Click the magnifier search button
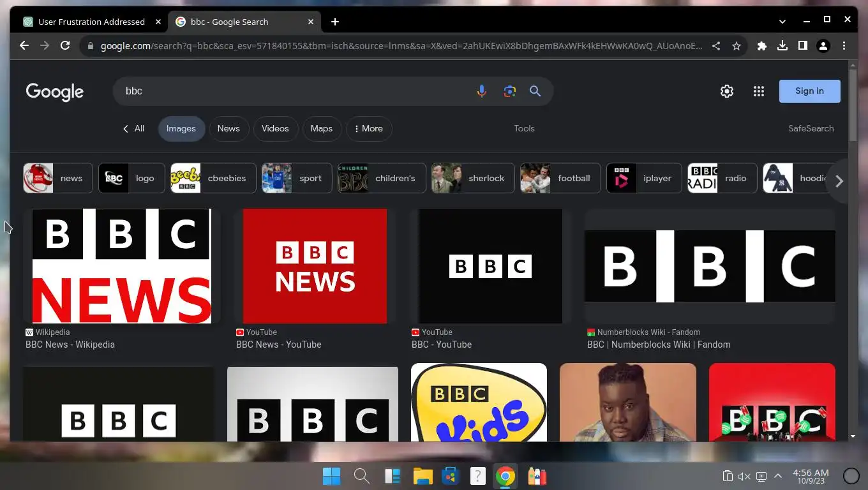 click(x=535, y=91)
